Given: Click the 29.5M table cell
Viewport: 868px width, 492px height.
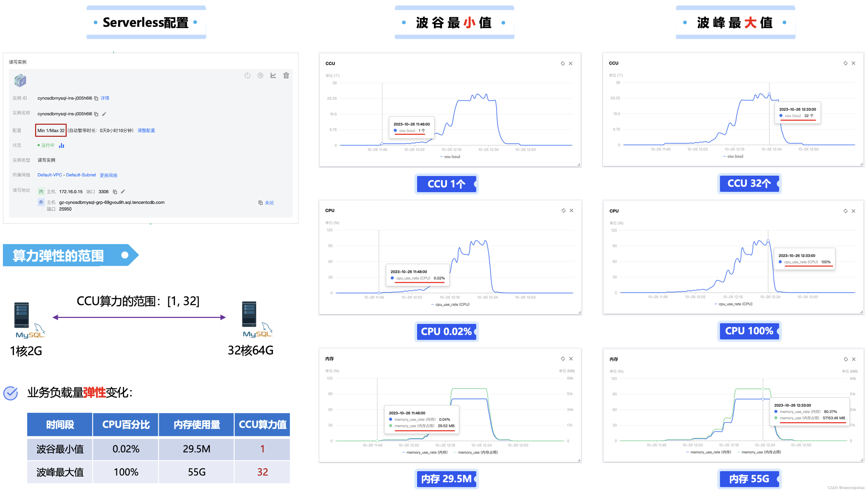Looking at the screenshot, I should (196, 449).
